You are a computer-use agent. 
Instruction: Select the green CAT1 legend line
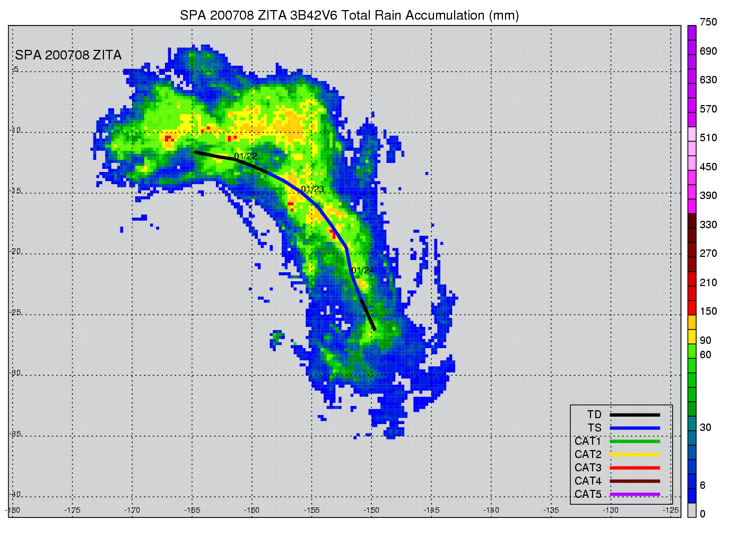635,442
